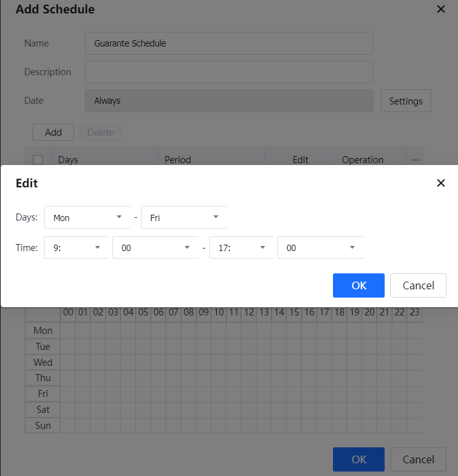Screen dimensions: 458x476
Task: Open the end day dropdown showing Fri
Action: point(184,217)
